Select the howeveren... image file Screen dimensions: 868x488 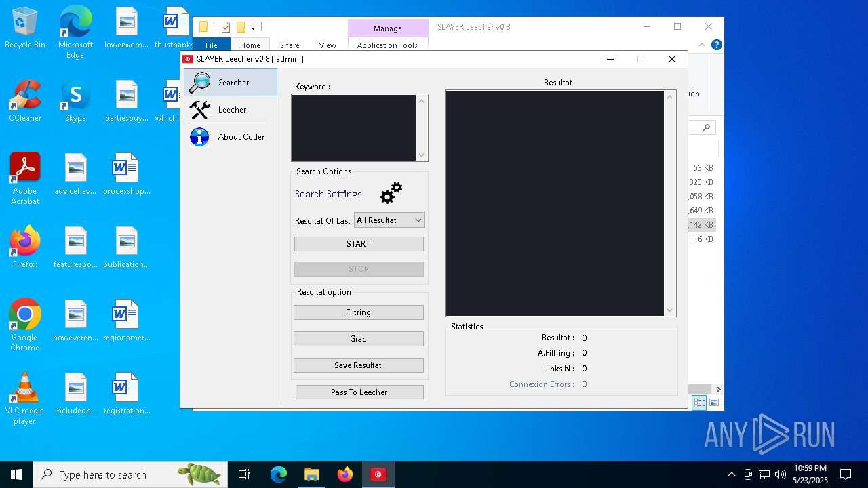75,321
